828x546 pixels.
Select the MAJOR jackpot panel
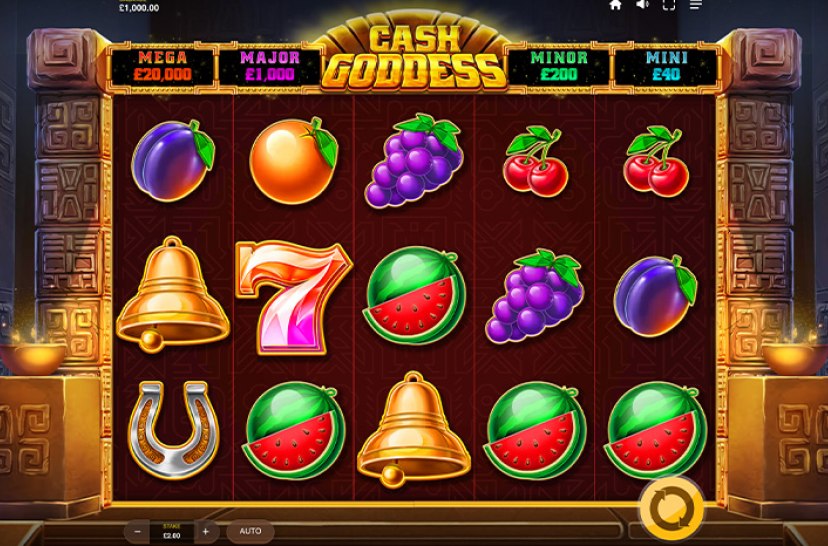(x=270, y=67)
